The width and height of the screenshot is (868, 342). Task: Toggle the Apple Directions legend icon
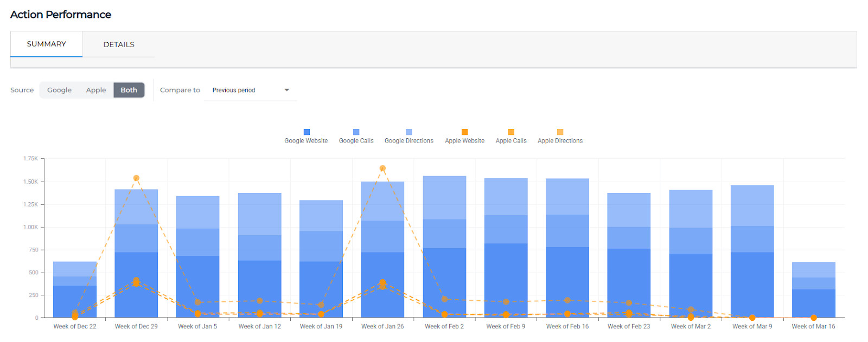560,132
